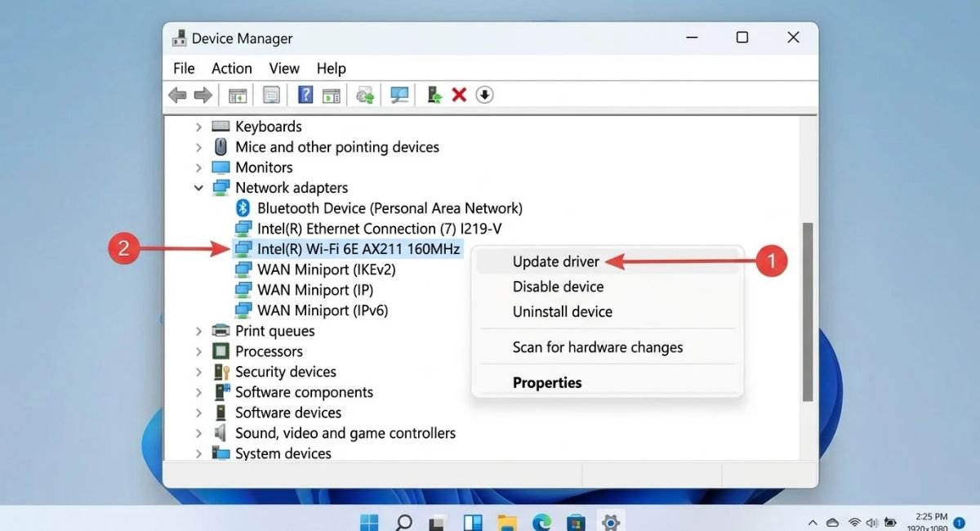Click the blue Help question mark icon
This screenshot has height=531, width=980.
[x=305, y=95]
